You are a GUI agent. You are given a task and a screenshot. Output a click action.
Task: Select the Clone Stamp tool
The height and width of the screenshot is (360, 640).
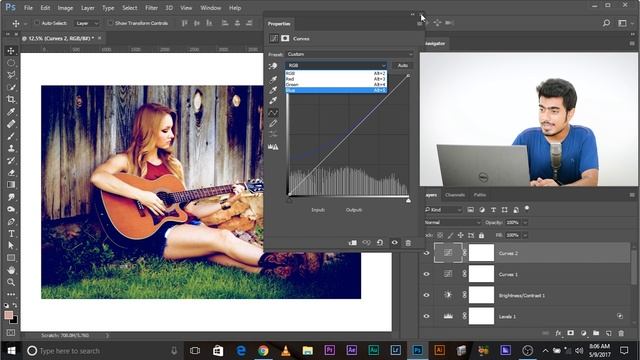click(11, 148)
